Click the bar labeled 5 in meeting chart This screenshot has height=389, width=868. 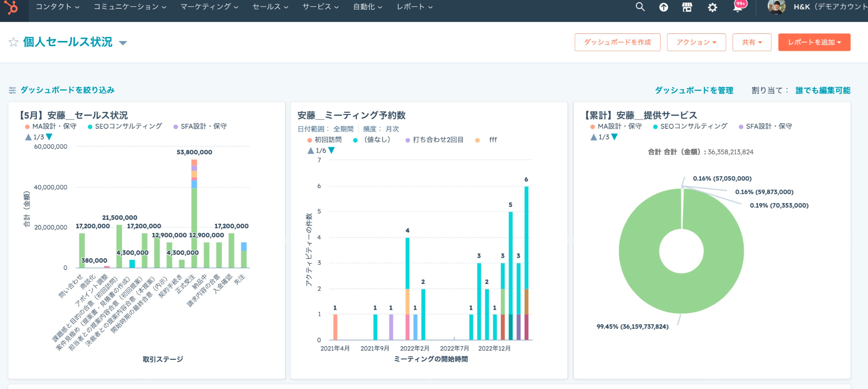click(x=511, y=275)
